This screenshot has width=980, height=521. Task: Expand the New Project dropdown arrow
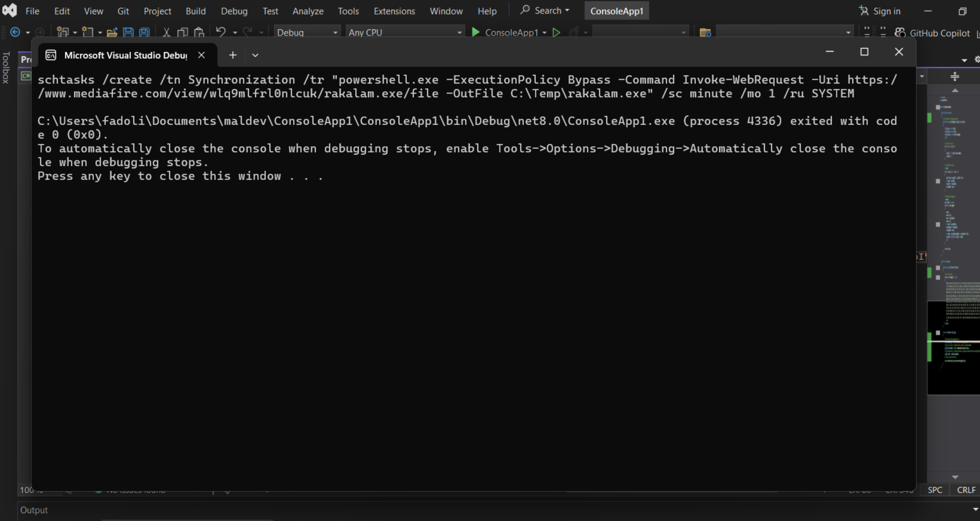pos(75,33)
